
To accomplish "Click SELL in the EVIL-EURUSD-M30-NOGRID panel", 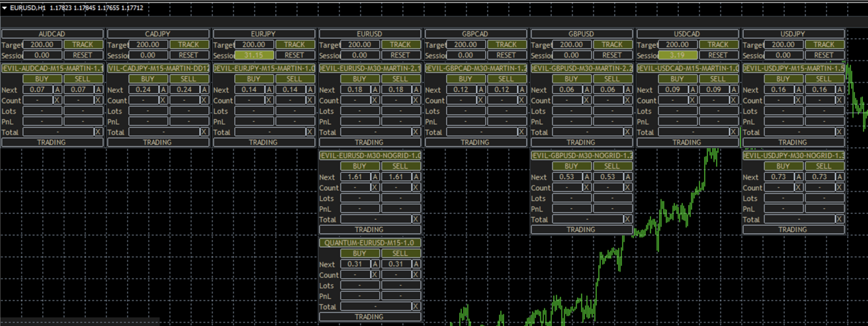I will point(401,166).
